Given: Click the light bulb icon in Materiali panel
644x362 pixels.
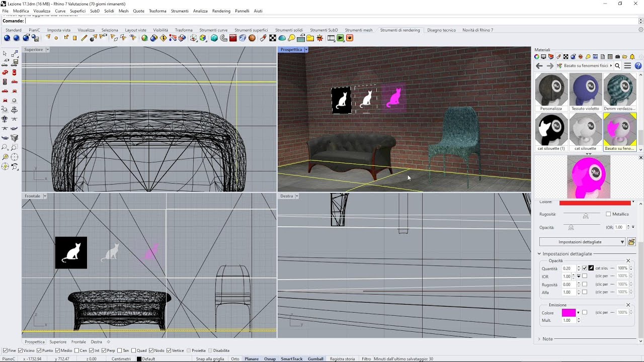Looking at the screenshot, I should point(588,57).
